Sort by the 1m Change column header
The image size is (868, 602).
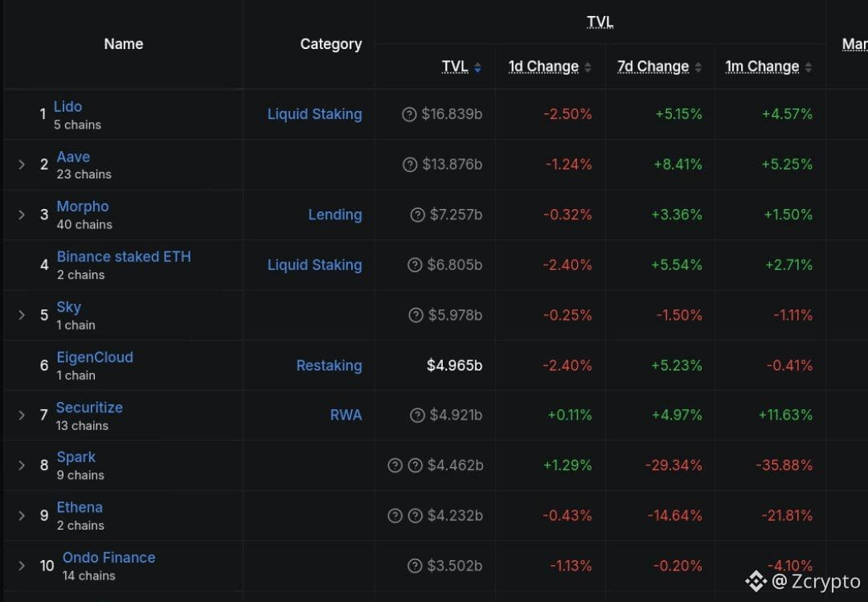tap(762, 67)
